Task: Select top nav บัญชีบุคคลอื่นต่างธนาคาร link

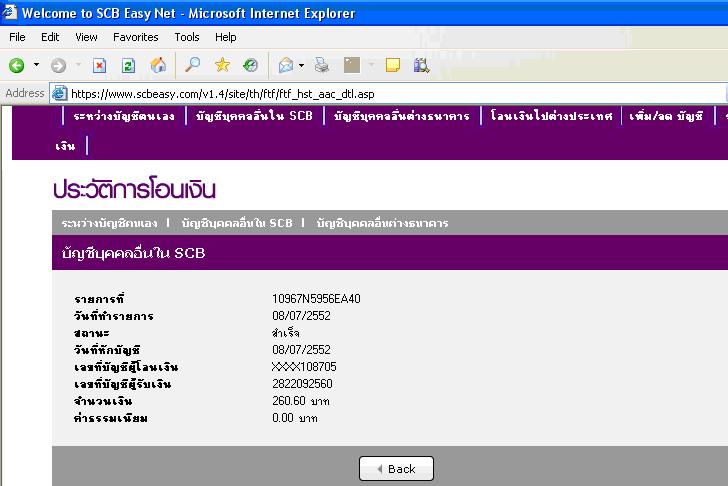Action: click(402, 116)
